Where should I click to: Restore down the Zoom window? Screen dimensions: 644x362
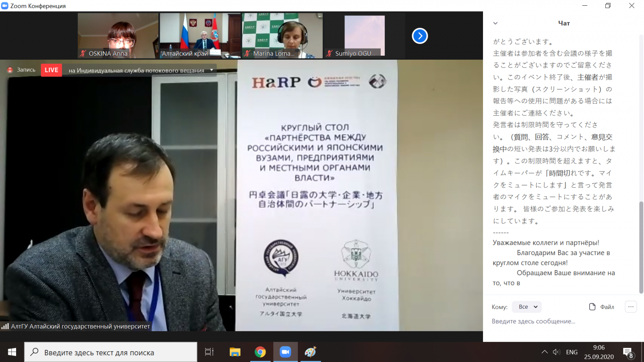click(608, 6)
